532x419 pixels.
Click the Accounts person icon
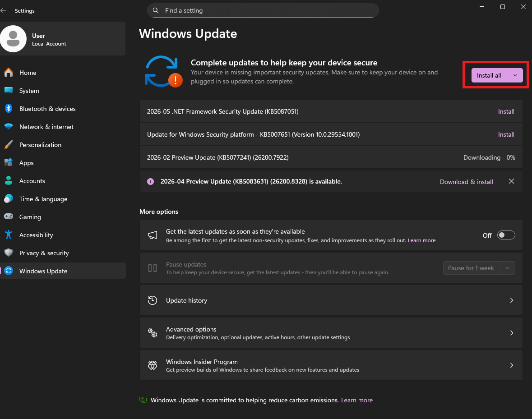click(x=9, y=180)
